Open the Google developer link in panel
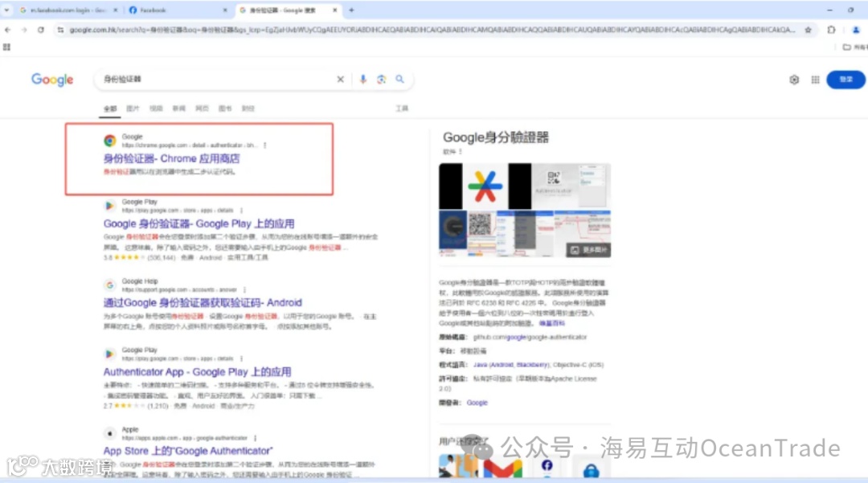 [x=477, y=403]
